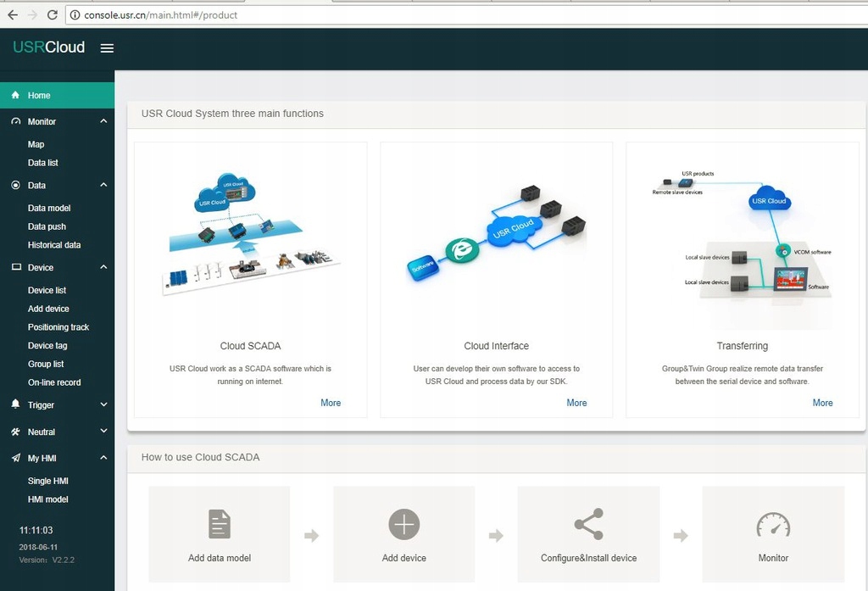Click the Monitor gauge icon in sidebar
This screenshot has height=591, width=868.
(x=15, y=121)
